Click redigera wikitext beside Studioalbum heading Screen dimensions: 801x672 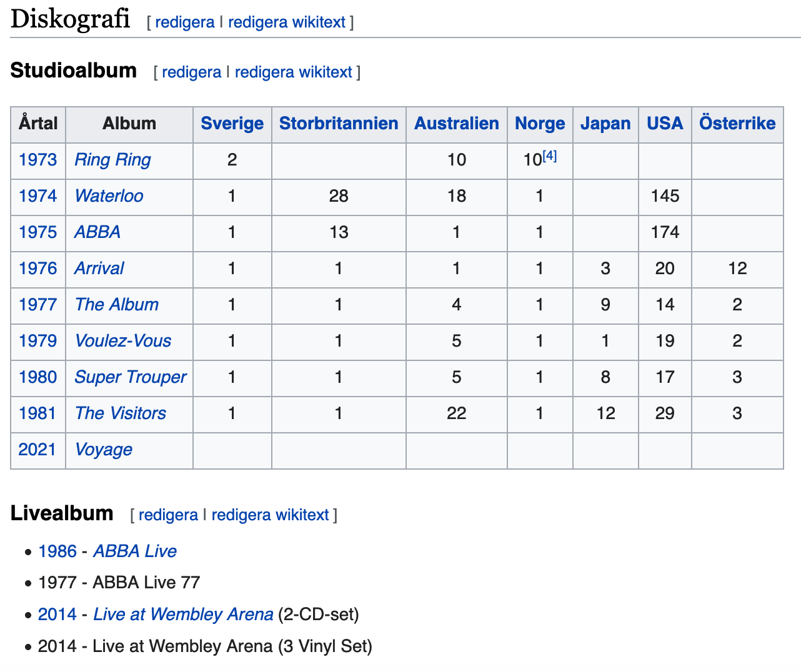294,72
